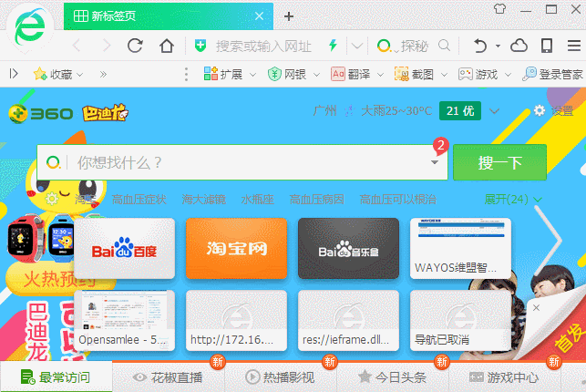Open the undo closed tabs dropdown arrow
586x392 pixels.
(x=499, y=46)
